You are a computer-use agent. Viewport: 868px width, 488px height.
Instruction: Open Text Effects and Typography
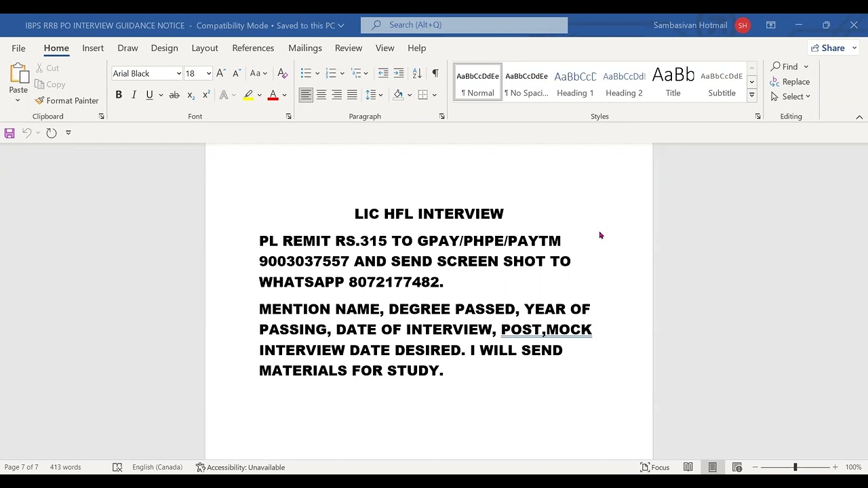pos(224,95)
